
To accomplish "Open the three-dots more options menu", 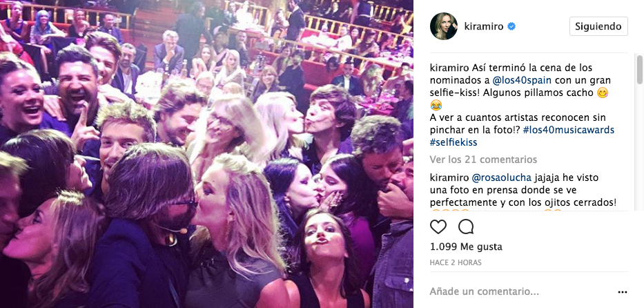I will (x=623, y=292).
